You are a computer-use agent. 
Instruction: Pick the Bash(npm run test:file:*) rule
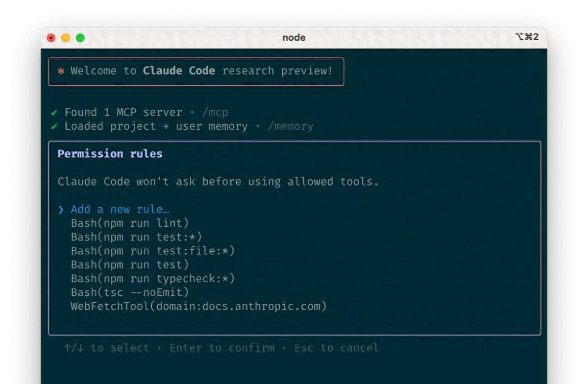pyautogui.click(x=153, y=251)
